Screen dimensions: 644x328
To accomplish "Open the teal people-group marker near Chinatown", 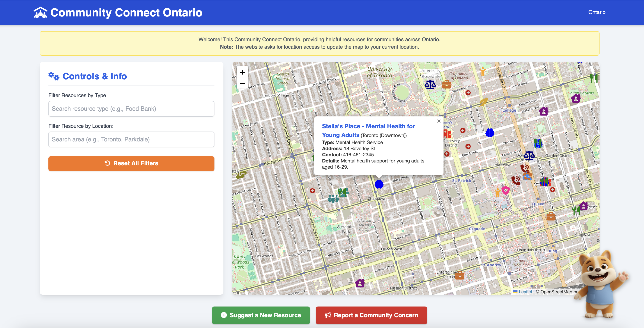I will coord(333,199).
